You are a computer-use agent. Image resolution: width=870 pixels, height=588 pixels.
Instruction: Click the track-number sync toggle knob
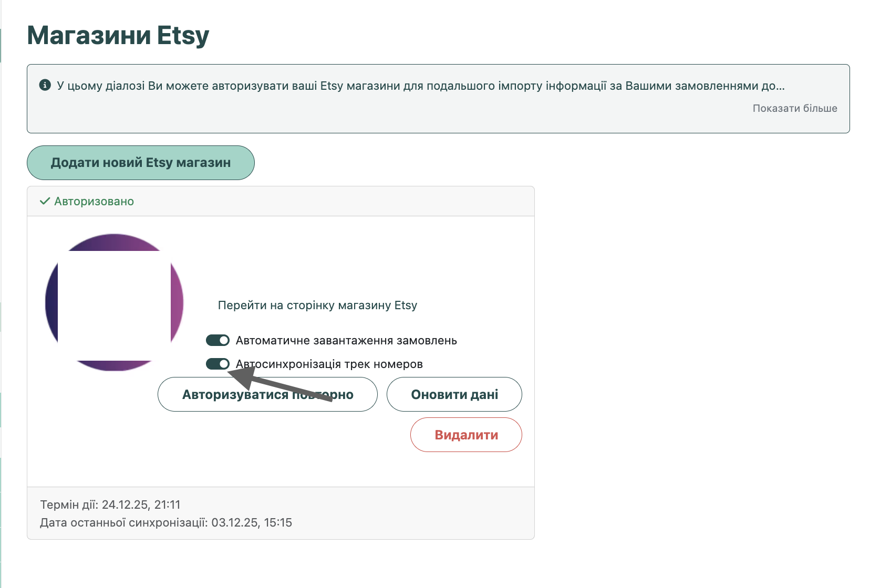coord(223,363)
